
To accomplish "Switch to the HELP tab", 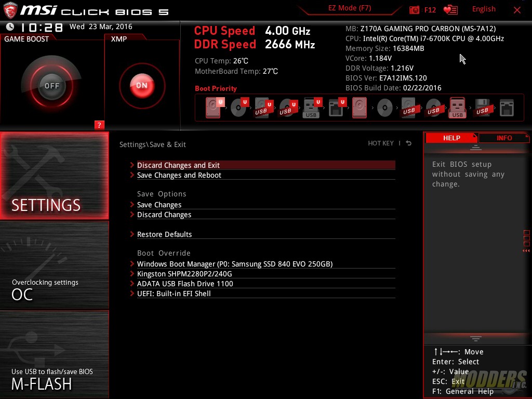I will click(451, 138).
